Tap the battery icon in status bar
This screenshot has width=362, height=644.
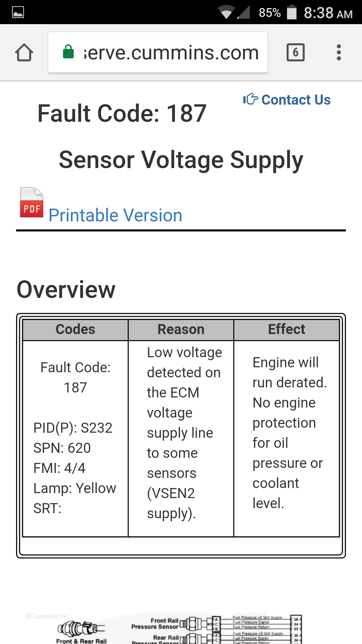292,12
